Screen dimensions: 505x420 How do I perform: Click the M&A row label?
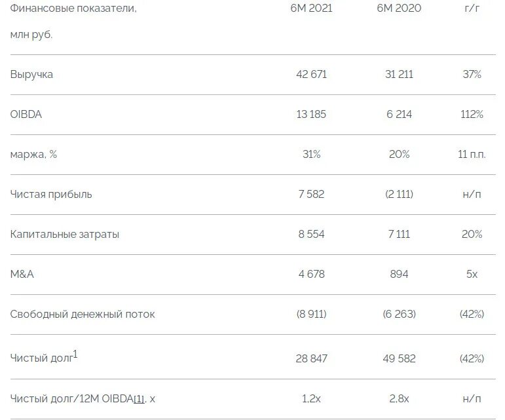tap(22, 275)
